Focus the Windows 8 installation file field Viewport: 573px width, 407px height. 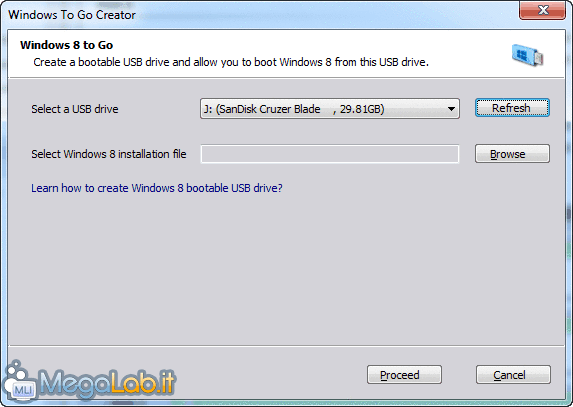[x=330, y=154]
